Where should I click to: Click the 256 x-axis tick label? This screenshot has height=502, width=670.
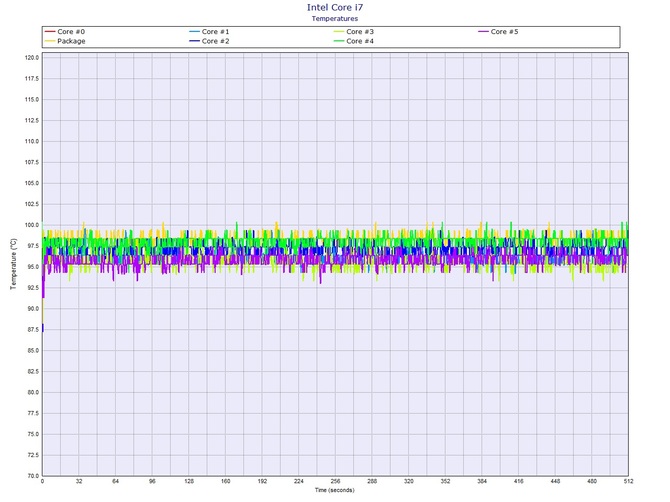(x=335, y=481)
